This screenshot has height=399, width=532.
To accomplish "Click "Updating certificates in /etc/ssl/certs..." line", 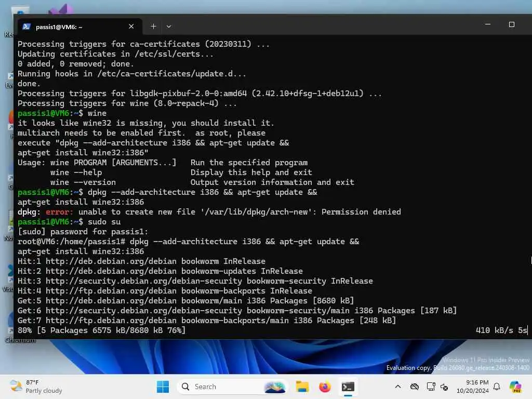I will coord(116,54).
